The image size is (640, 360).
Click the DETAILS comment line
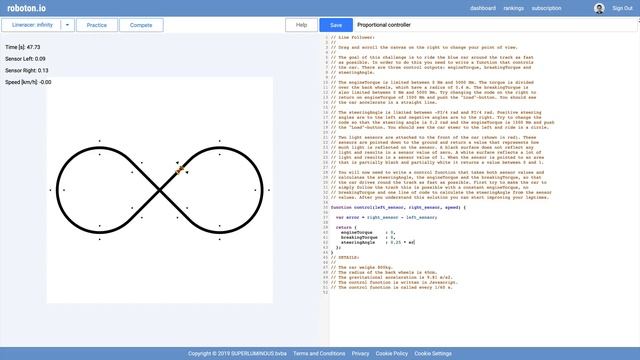coord(345,258)
